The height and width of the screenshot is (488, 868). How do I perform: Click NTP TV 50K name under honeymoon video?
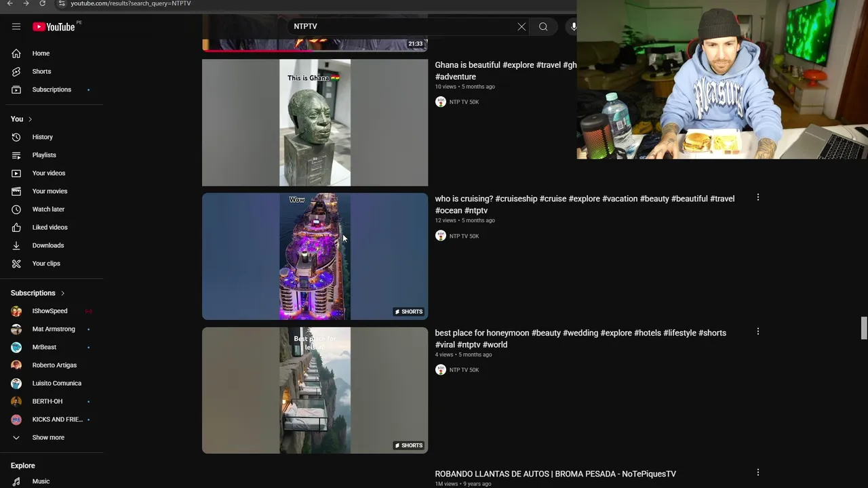tap(464, 370)
